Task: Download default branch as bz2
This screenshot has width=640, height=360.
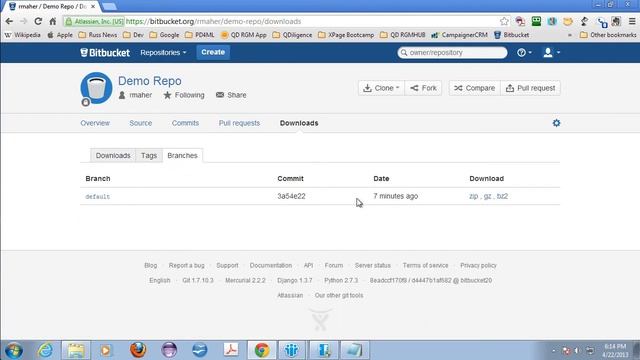Action: point(502,196)
